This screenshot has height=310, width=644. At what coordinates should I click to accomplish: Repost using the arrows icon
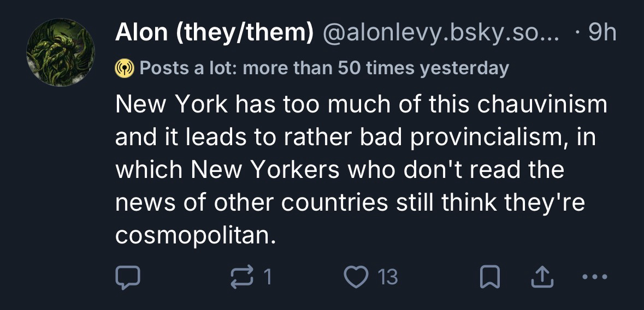[x=242, y=278]
